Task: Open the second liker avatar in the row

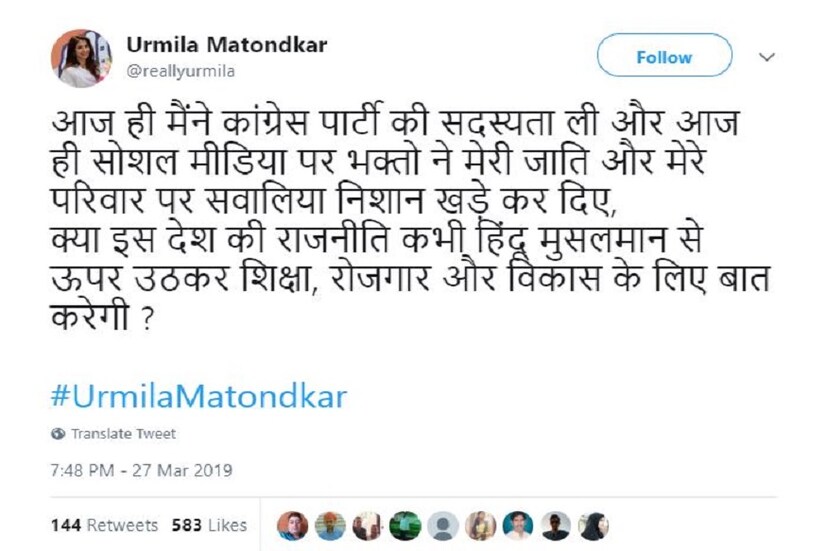Action: click(329, 526)
